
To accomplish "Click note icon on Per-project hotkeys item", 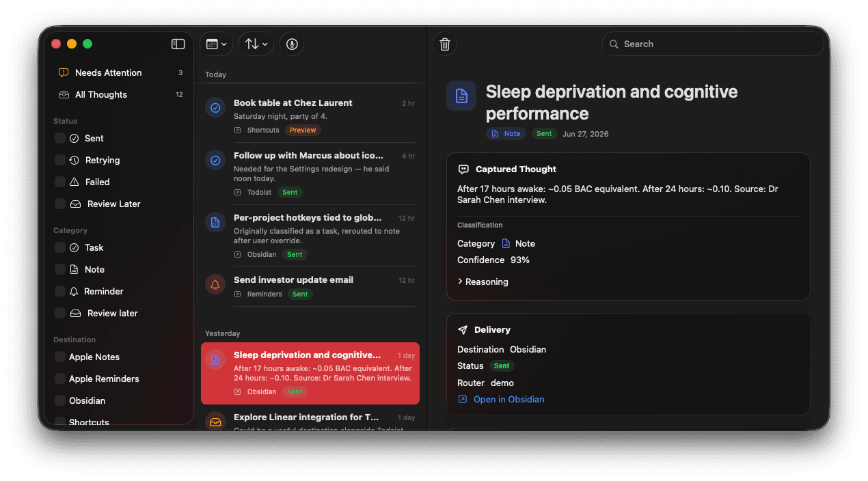I will tap(215, 223).
